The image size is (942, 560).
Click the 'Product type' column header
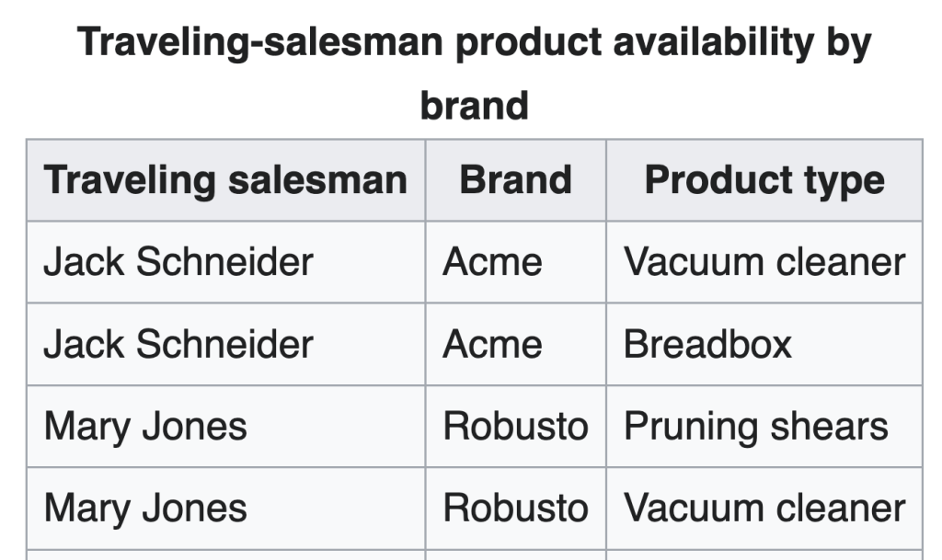(x=764, y=180)
